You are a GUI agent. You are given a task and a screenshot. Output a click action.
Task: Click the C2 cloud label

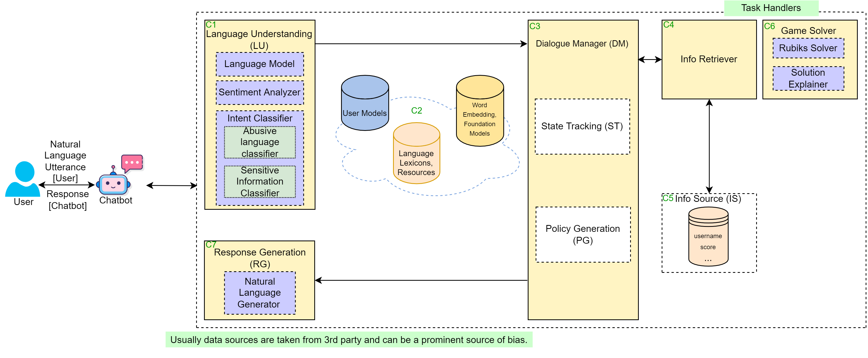pos(416,111)
